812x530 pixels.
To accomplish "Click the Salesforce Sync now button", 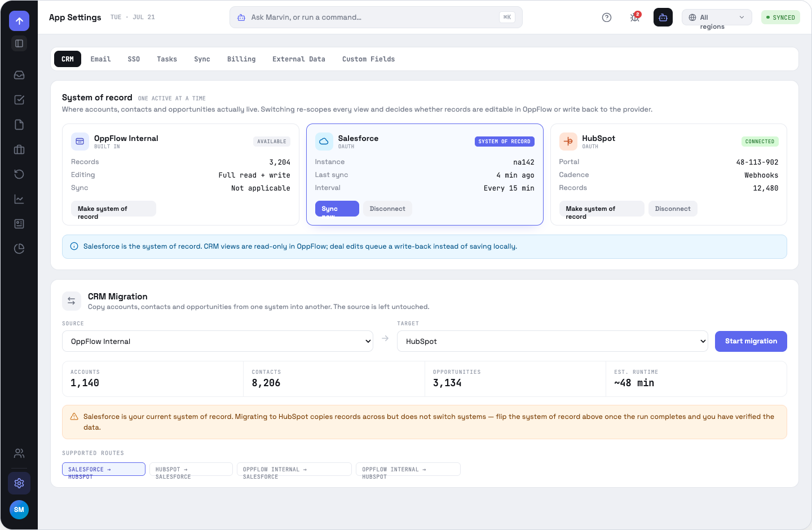I will pyautogui.click(x=337, y=209).
